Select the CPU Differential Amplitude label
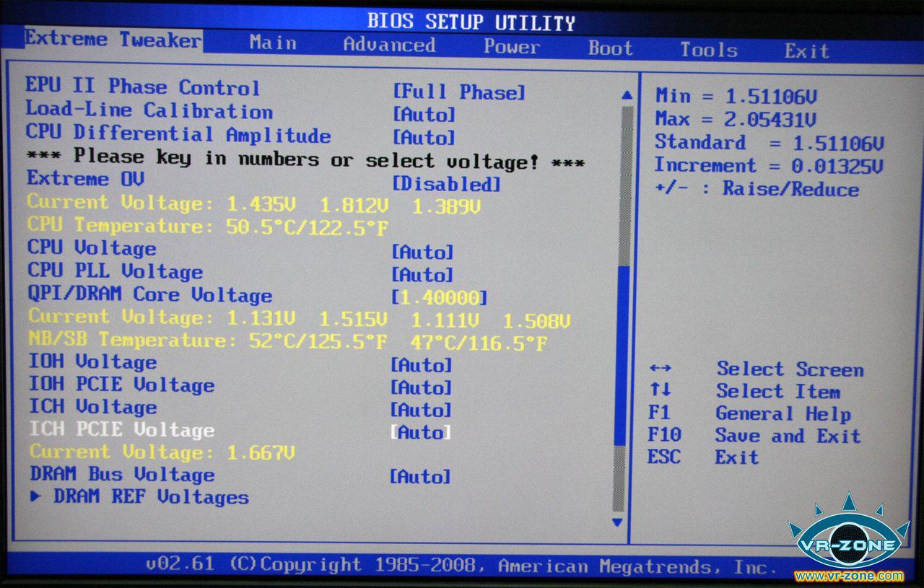 [x=178, y=134]
